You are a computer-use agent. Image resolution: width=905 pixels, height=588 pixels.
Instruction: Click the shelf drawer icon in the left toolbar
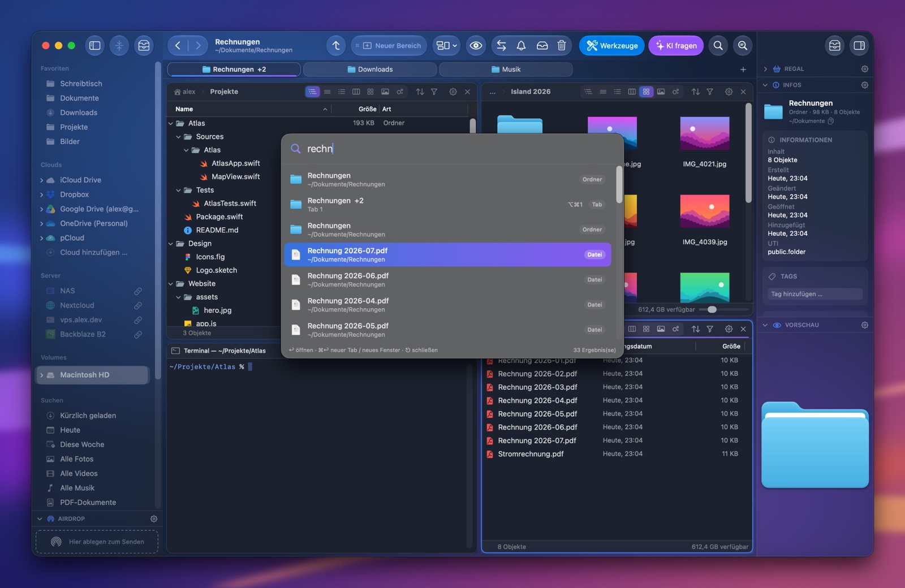[144, 46]
